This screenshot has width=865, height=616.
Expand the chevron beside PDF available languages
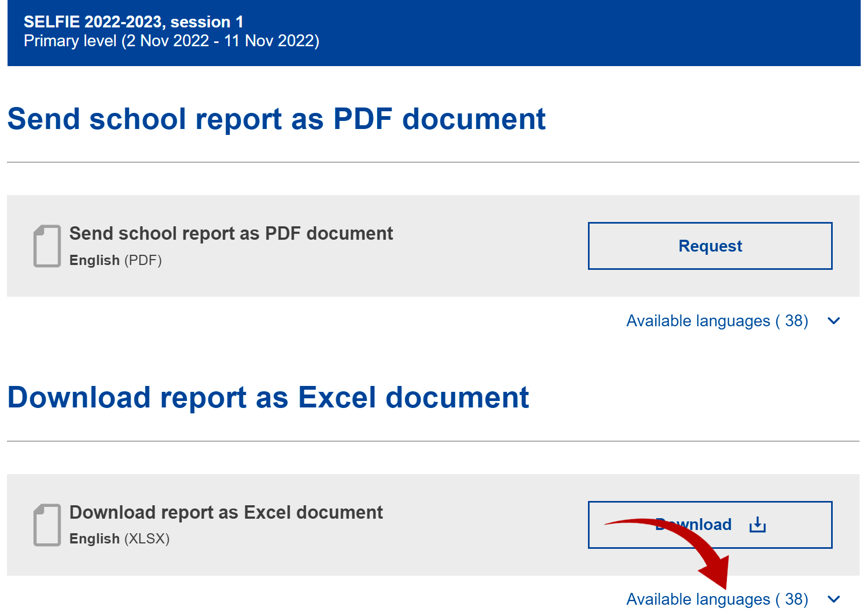point(834,321)
